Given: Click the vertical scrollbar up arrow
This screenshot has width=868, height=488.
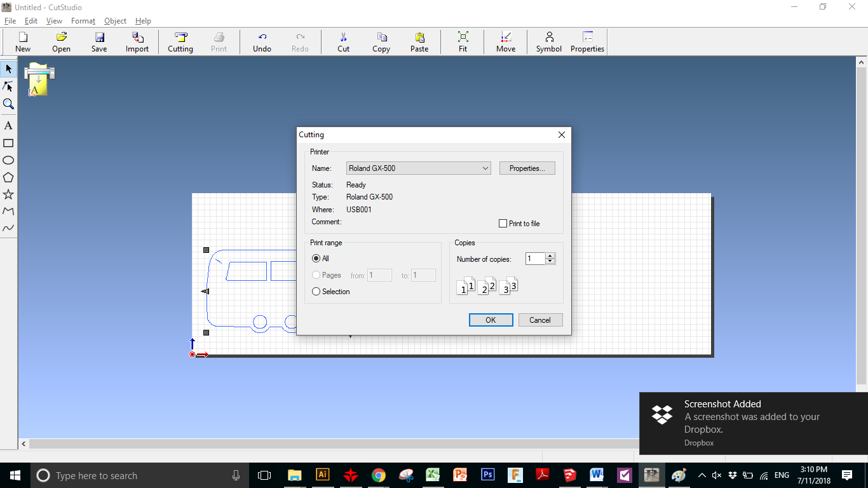Looking at the screenshot, I should pyautogui.click(x=862, y=62).
